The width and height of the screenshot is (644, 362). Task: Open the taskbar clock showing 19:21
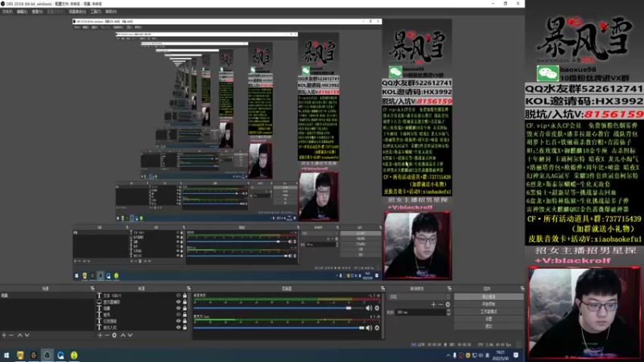(x=500, y=355)
